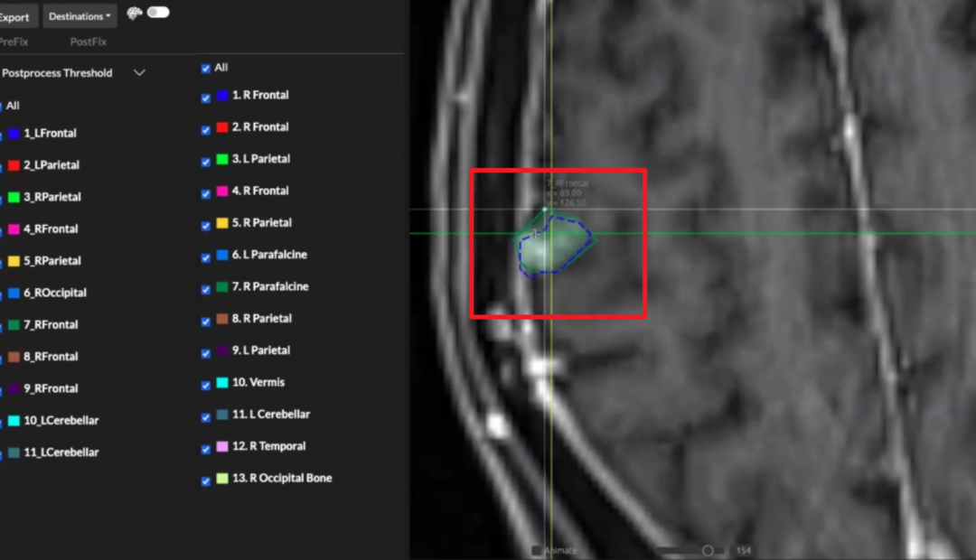This screenshot has width=976, height=560.
Task: Select the 6_ROccipital label
Action: click(55, 293)
